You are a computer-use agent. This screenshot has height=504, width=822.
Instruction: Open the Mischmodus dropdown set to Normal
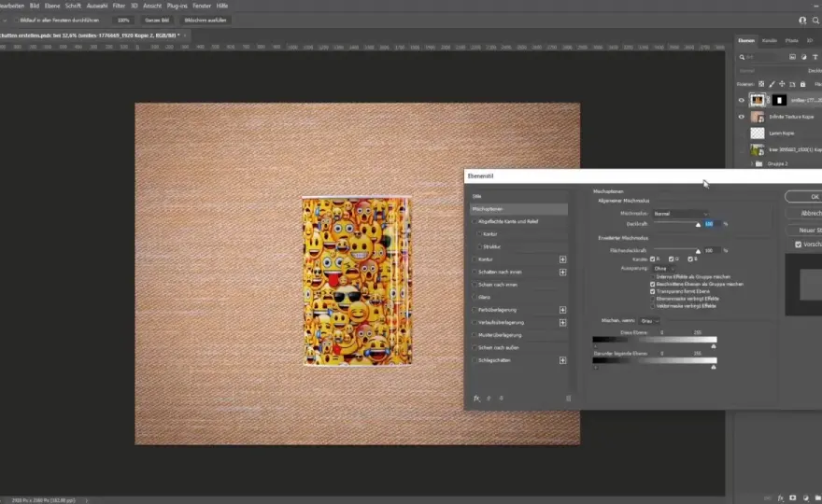(x=680, y=214)
